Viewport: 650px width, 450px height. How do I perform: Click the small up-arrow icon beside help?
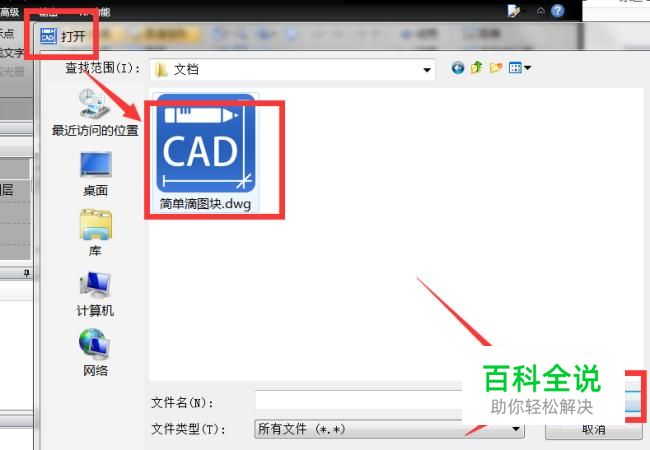[541, 10]
